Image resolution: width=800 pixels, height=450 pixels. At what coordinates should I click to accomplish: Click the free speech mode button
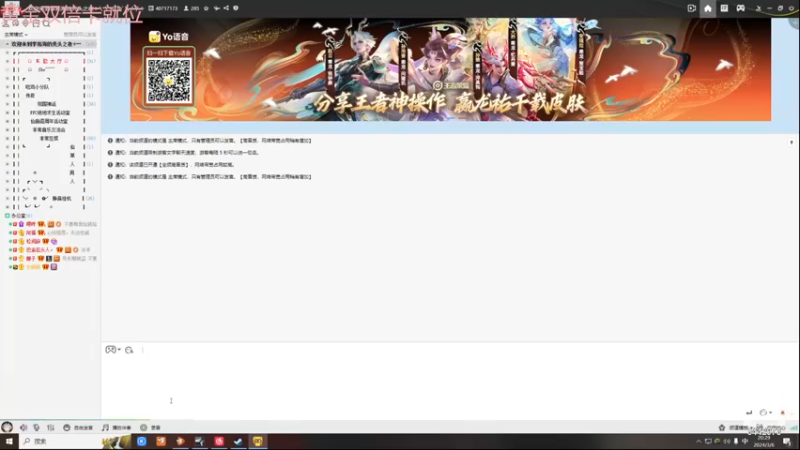pos(78,428)
